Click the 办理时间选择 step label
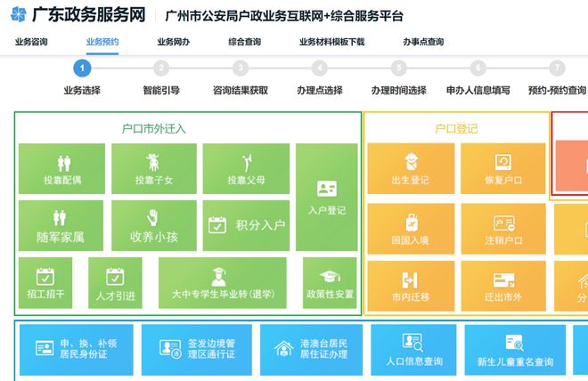 pyautogui.click(x=398, y=90)
